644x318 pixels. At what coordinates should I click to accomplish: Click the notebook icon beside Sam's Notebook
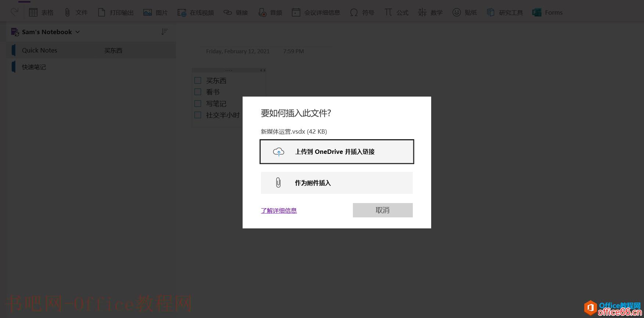coord(15,32)
